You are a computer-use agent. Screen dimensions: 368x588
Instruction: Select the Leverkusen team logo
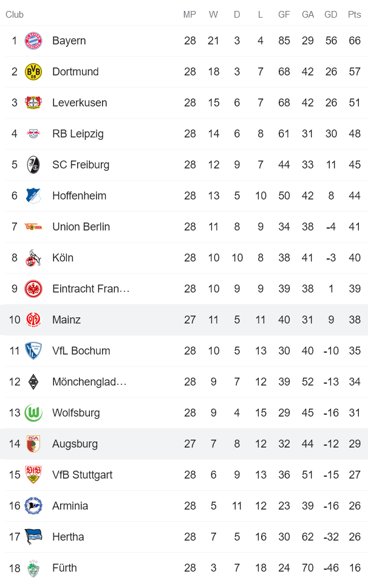coord(35,103)
